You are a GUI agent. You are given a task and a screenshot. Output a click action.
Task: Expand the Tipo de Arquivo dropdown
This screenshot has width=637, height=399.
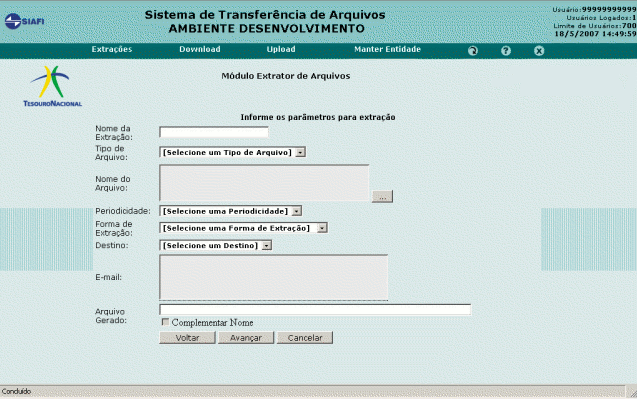tap(232, 152)
